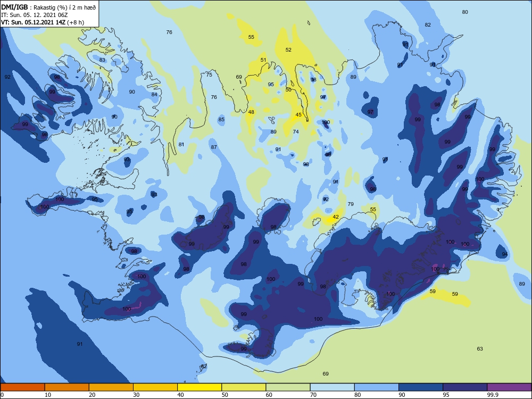Click the map value 80 in the top corner

click(x=465, y=12)
